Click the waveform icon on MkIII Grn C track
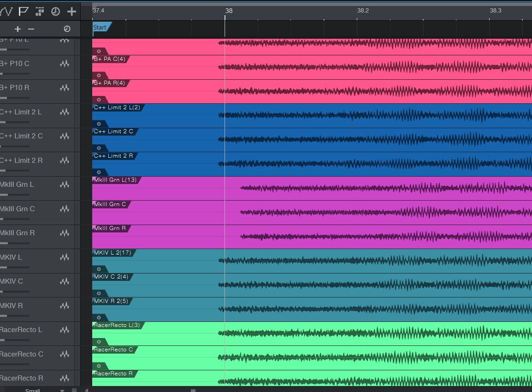This screenshot has width=532, height=392. coord(65,209)
